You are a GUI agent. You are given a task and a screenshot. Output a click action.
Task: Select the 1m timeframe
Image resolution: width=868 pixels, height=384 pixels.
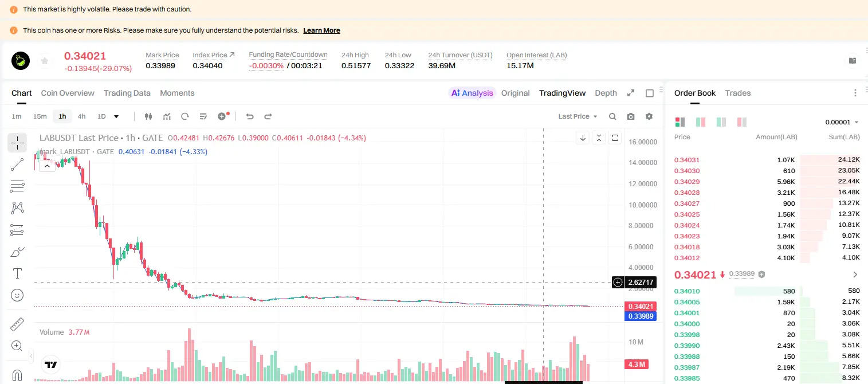click(x=17, y=116)
